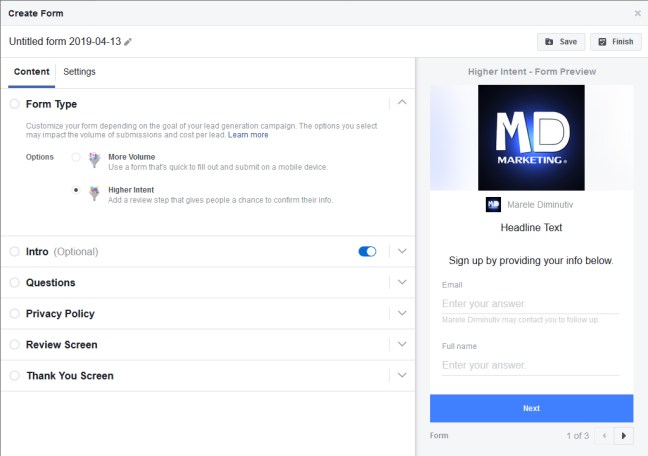Click the Intro (Optional) heading
This screenshot has width=648, height=456.
tap(62, 252)
